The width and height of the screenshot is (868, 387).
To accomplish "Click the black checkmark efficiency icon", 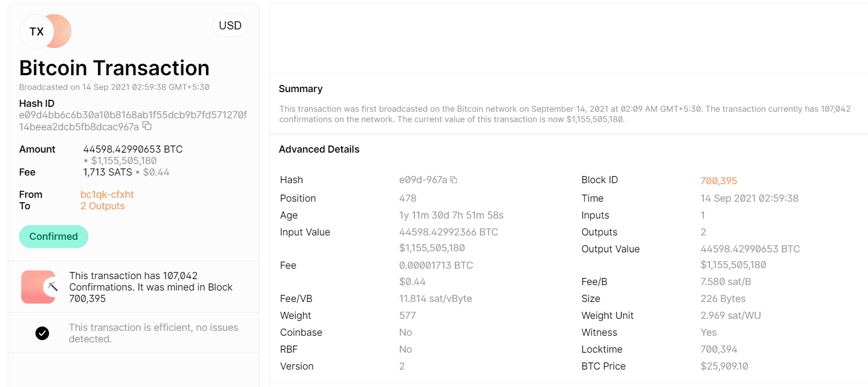I will click(42, 332).
